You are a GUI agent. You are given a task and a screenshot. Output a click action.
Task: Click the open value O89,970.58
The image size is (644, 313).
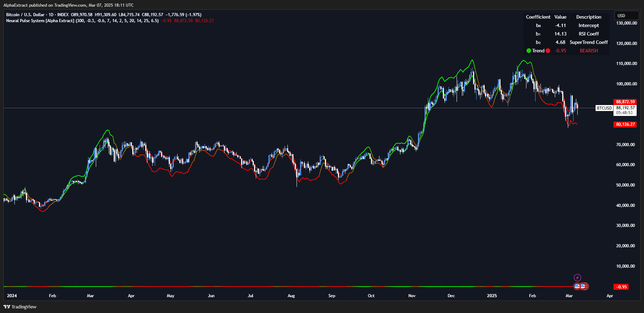point(82,15)
